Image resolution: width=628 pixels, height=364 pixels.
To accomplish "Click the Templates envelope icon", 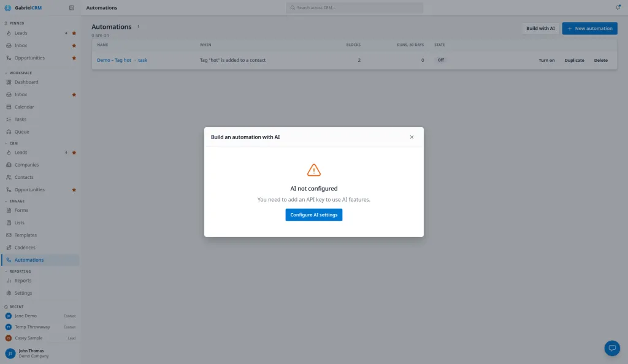I will [9, 235].
